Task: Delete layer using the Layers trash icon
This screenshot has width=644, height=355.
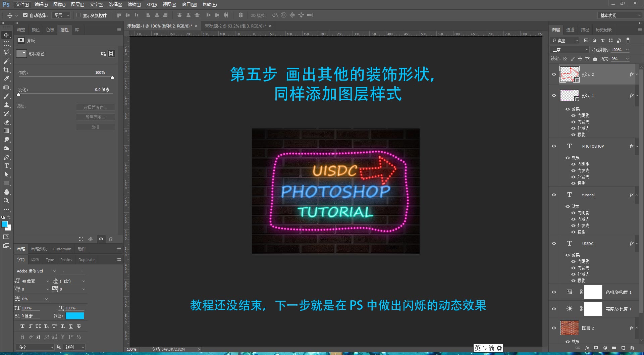Action: coord(632,348)
